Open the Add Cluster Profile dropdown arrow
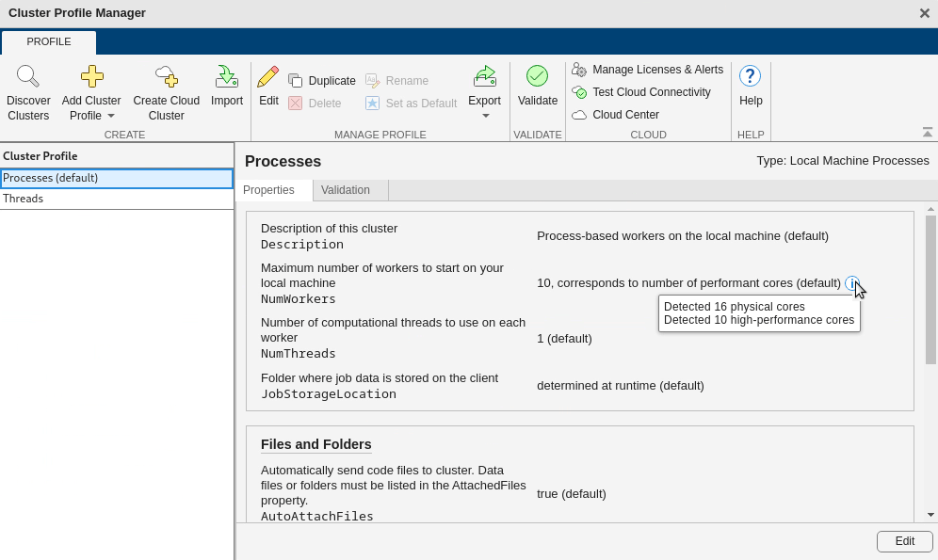This screenshot has width=938, height=560. pyautogui.click(x=111, y=116)
